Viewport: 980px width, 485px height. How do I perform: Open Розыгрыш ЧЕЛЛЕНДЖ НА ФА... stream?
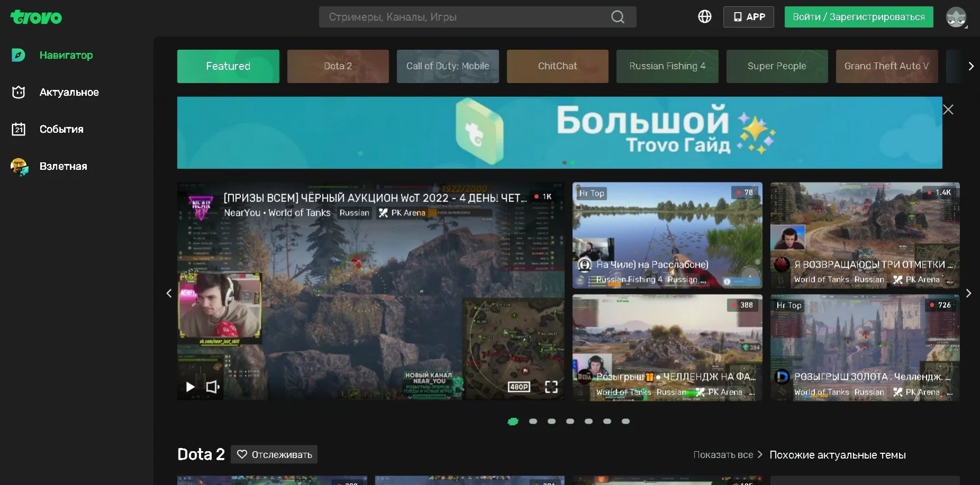coord(667,347)
